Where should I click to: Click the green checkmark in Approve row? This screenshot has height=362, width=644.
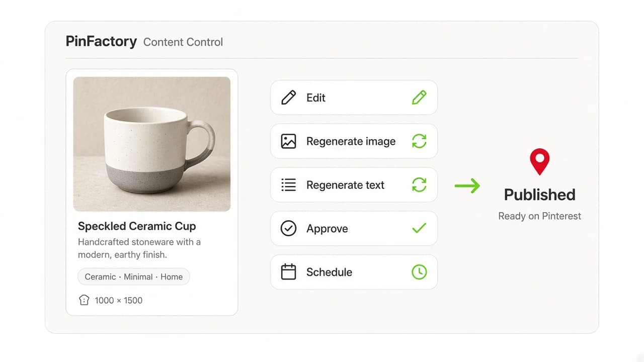tap(419, 228)
